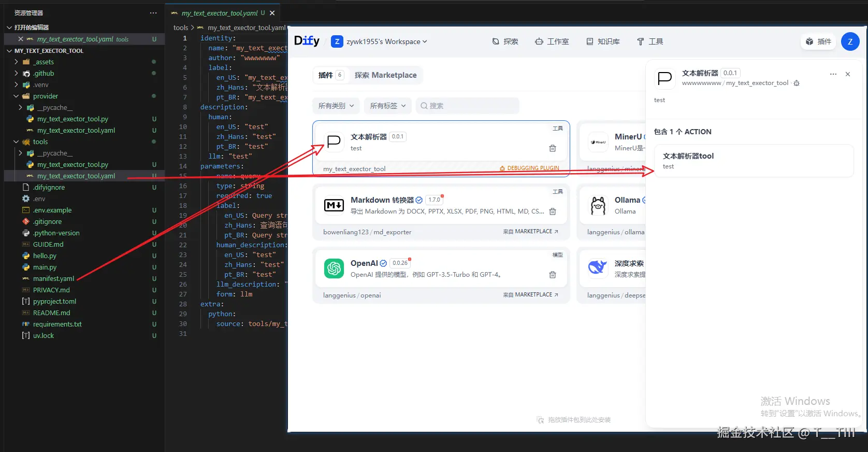
Task: Open my_text_exector_tool.py under provider
Action: coord(73,119)
